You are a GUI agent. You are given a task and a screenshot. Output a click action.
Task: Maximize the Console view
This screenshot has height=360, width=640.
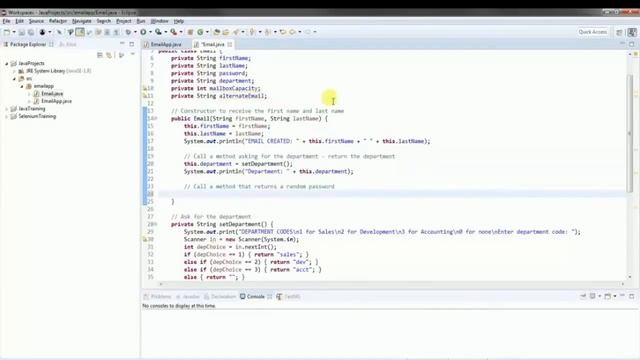tap(631, 296)
